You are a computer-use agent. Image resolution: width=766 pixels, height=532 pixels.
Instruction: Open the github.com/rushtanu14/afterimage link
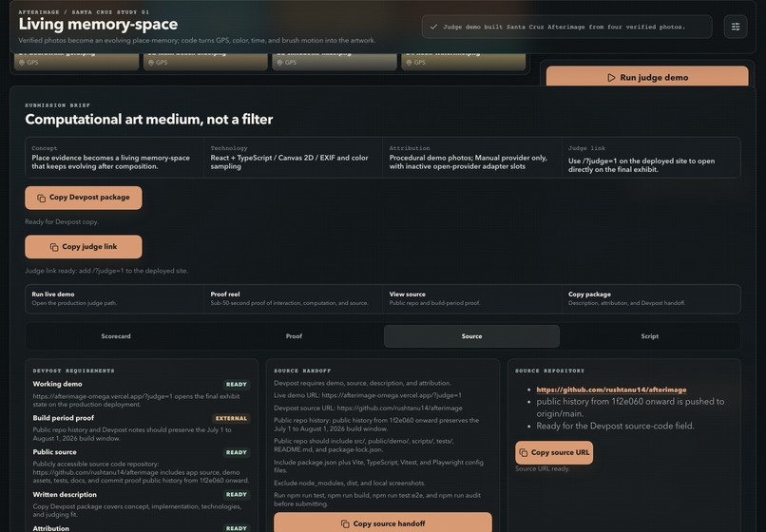click(611, 389)
